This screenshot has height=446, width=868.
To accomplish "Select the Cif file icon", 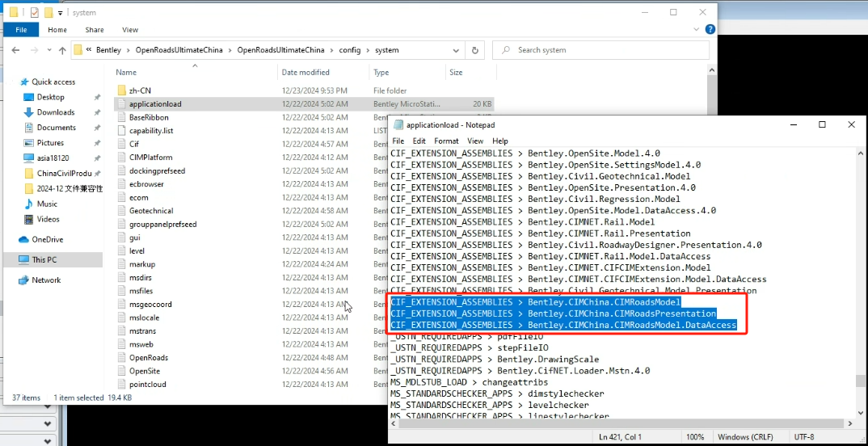I will tap(122, 144).
